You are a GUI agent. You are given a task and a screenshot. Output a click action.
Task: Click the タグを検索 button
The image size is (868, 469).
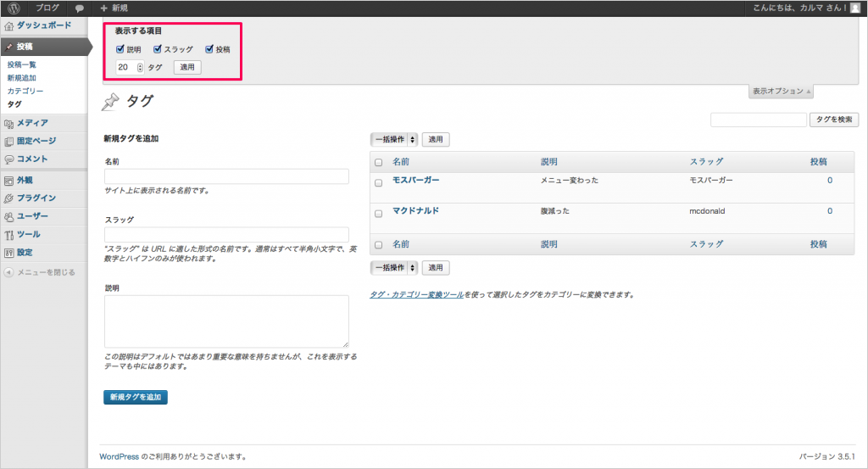click(834, 120)
